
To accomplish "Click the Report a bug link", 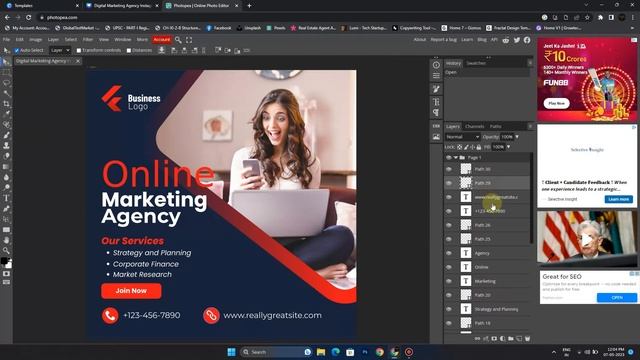I will pos(444,40).
